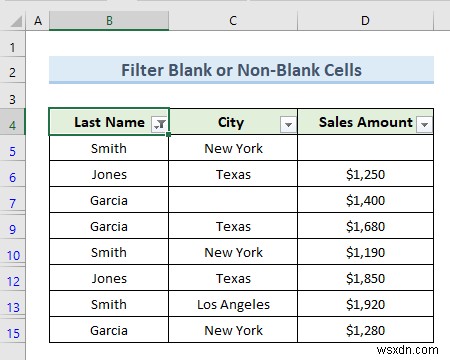Image resolution: width=450 pixels, height=360 pixels.
Task: Select column D header
Action: click(x=365, y=21)
